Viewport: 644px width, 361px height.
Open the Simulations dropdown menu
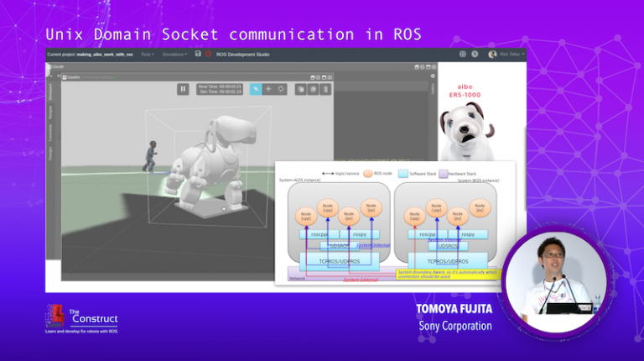pos(174,54)
